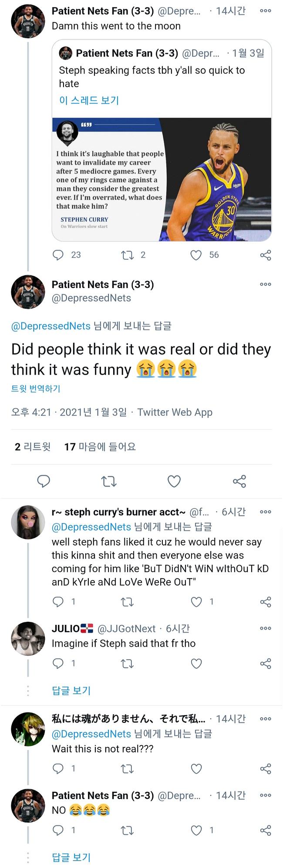
Task: Share the main tweet via the large share icon
Action: coord(239,481)
